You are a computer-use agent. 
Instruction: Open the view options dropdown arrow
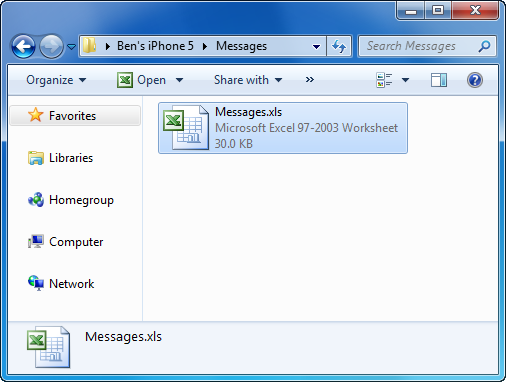tap(405, 80)
